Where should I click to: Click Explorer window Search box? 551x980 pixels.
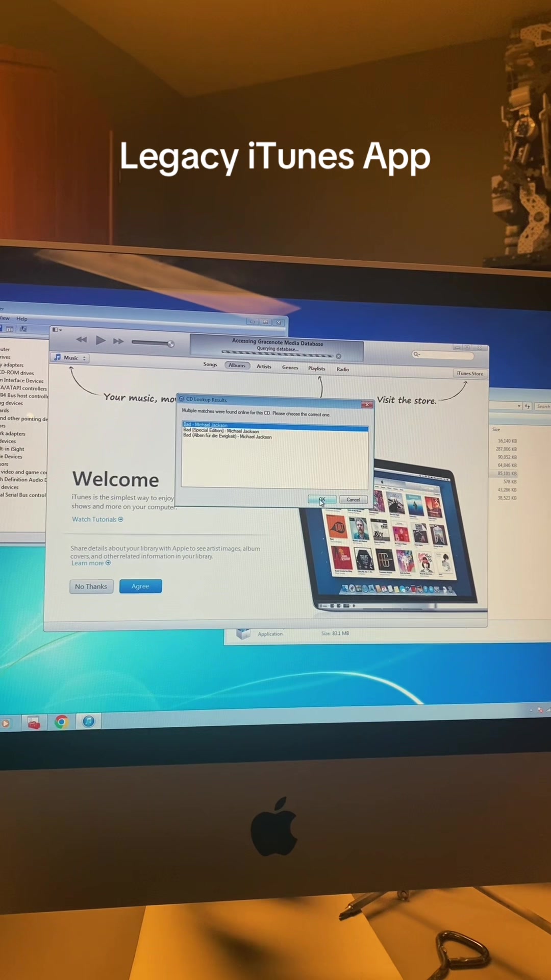[x=542, y=406]
